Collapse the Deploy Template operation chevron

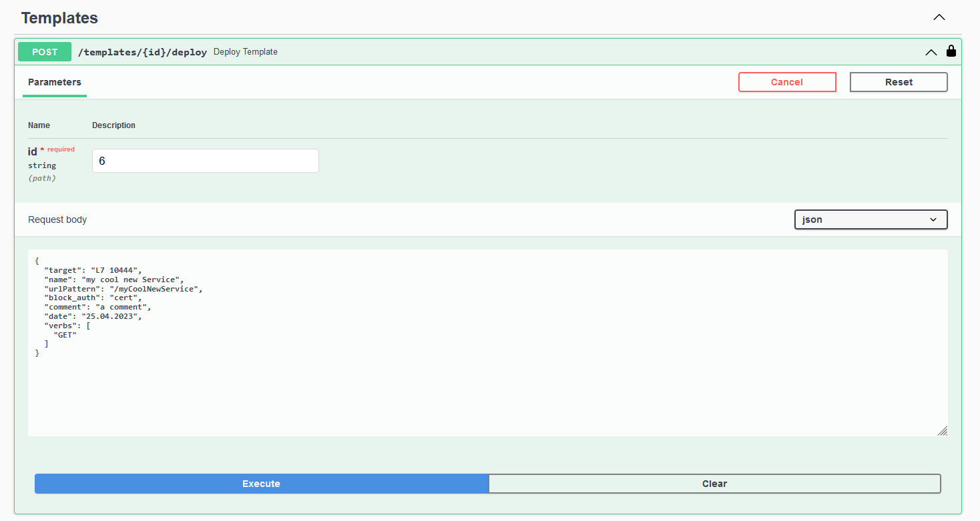(x=931, y=52)
